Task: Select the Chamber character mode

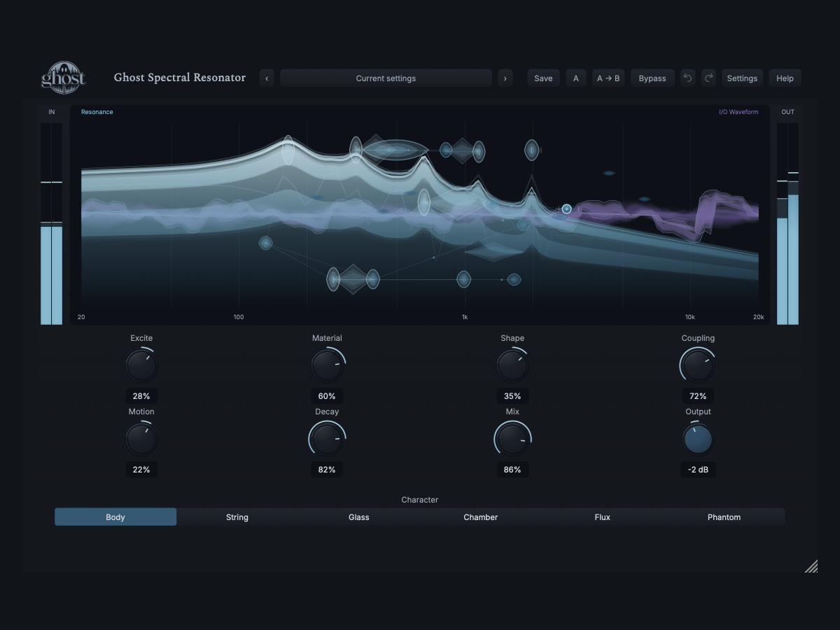Action: 481,517
